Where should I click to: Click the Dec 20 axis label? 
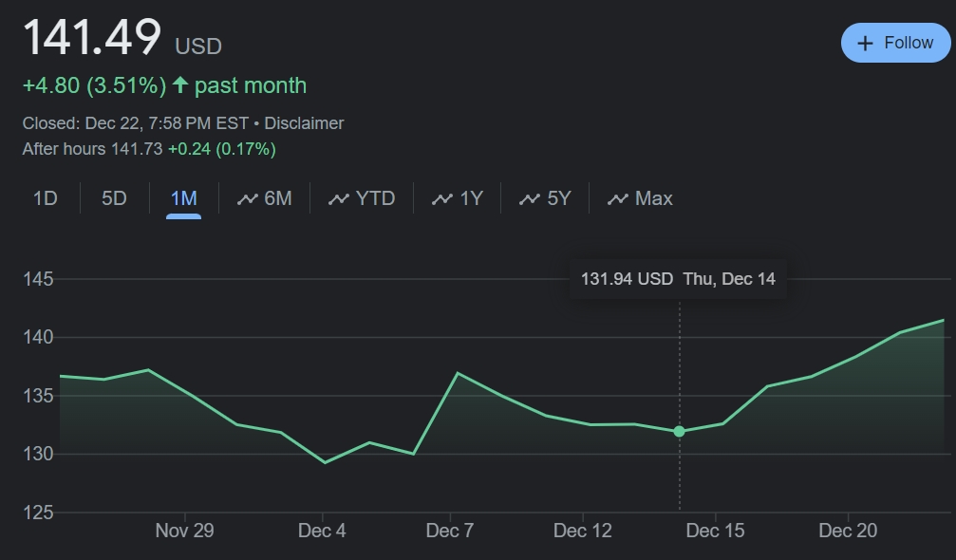coord(848,531)
